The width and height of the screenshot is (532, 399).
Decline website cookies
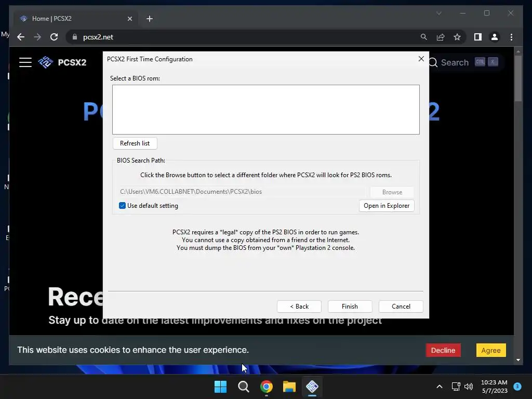pyautogui.click(x=443, y=350)
